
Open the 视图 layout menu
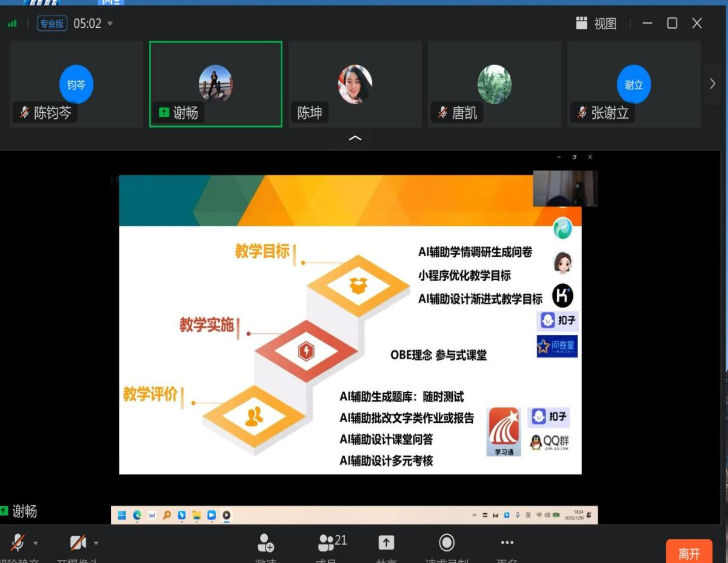596,24
